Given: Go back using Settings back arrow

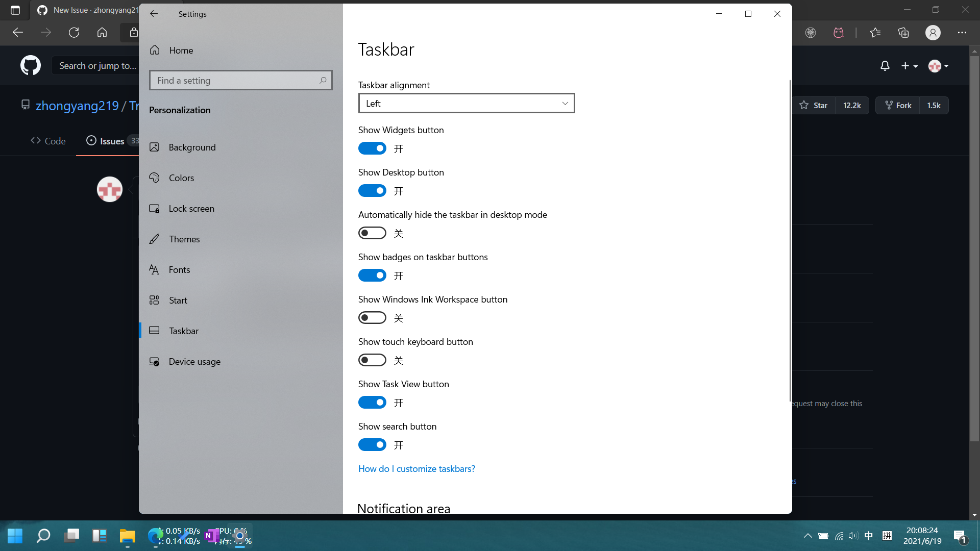Looking at the screenshot, I should pos(154,14).
